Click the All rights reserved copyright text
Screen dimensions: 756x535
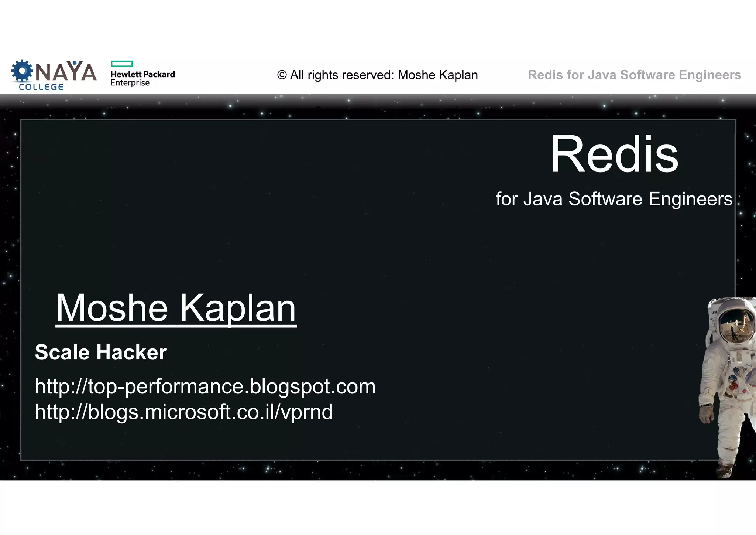point(377,75)
